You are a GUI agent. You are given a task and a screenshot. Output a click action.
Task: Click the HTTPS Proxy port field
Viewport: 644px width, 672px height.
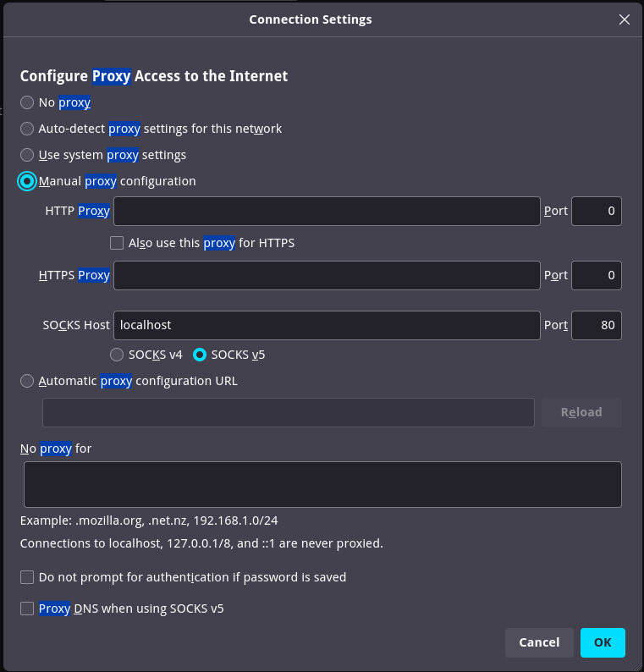[x=597, y=275]
